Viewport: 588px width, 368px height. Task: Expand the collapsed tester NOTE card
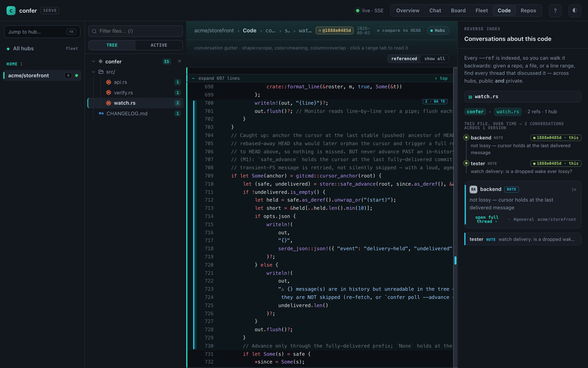[523, 239]
